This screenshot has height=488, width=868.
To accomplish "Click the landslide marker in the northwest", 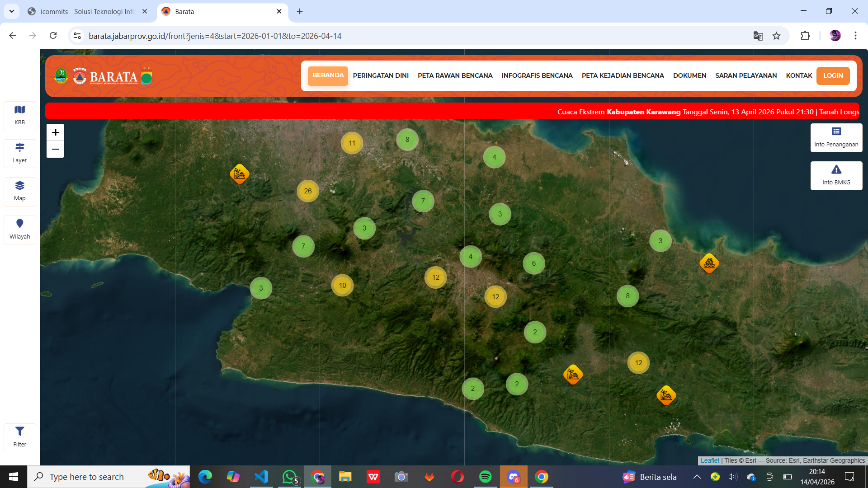I will pos(239,174).
